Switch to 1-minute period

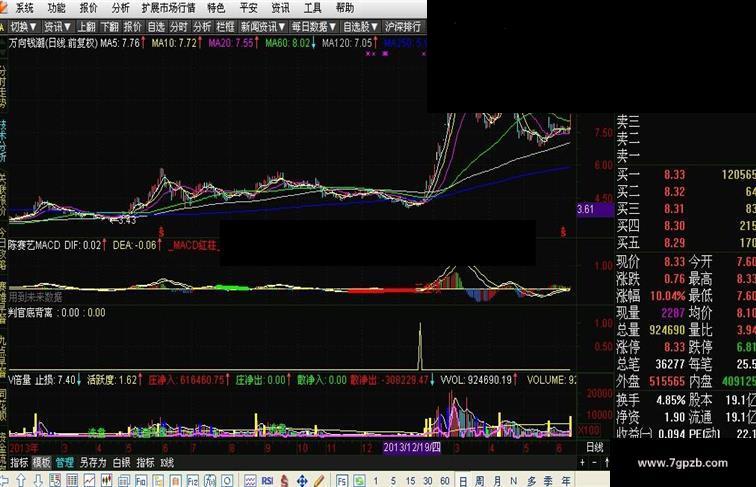click(x=376, y=481)
